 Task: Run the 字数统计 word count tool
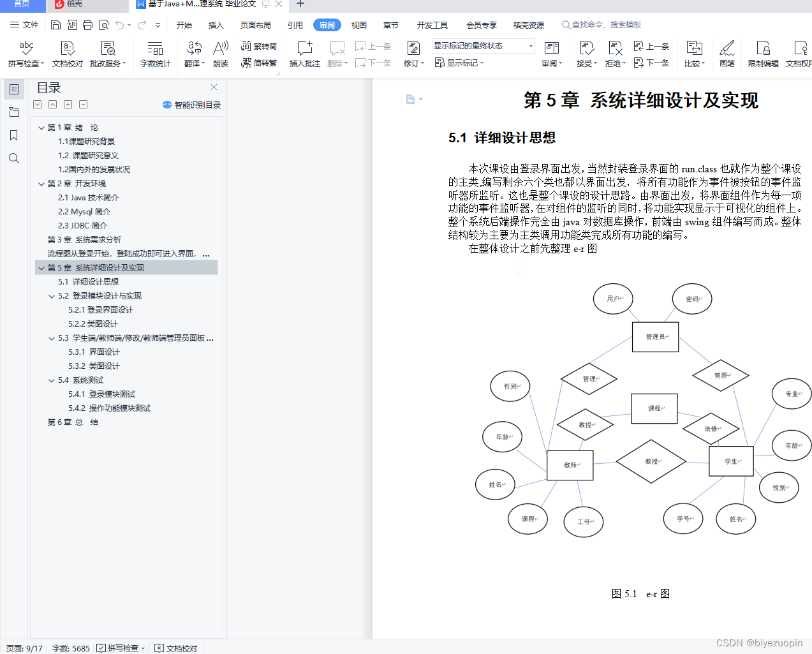(155, 54)
